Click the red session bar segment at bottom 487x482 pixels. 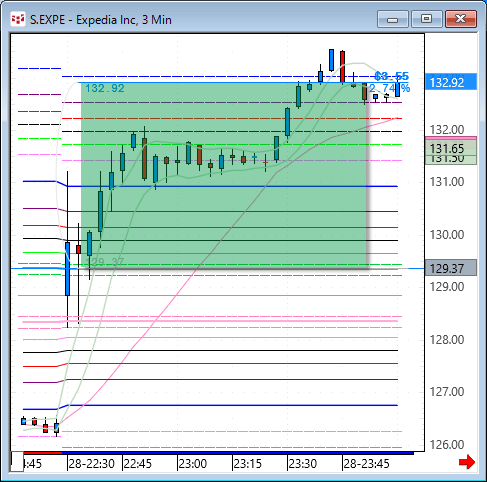pyautogui.click(x=43, y=453)
